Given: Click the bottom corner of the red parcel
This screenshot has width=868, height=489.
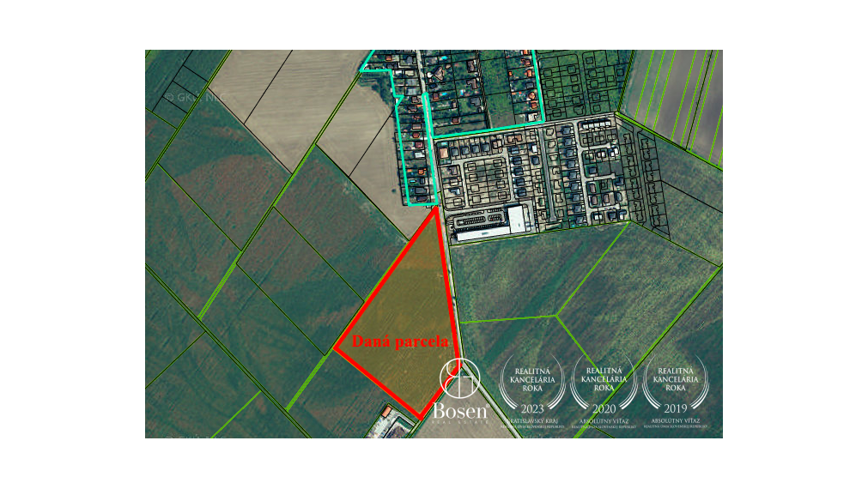Looking at the screenshot, I should [420, 417].
